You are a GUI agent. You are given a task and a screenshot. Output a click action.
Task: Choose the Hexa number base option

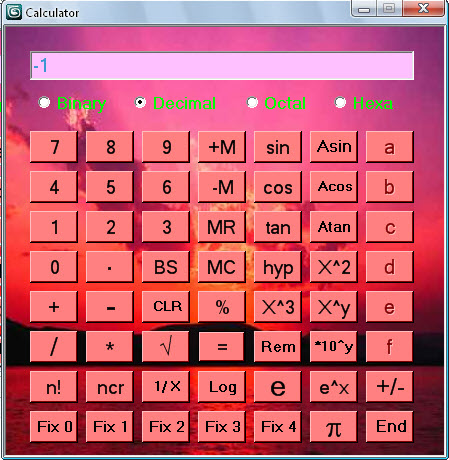[340, 103]
